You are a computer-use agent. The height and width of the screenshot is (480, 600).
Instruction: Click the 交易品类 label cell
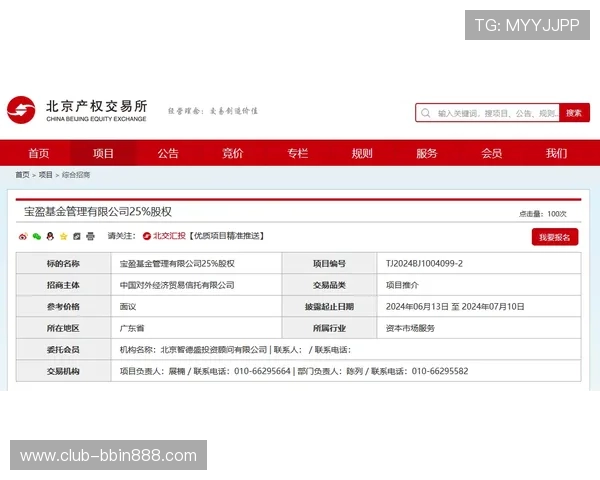coord(329,285)
